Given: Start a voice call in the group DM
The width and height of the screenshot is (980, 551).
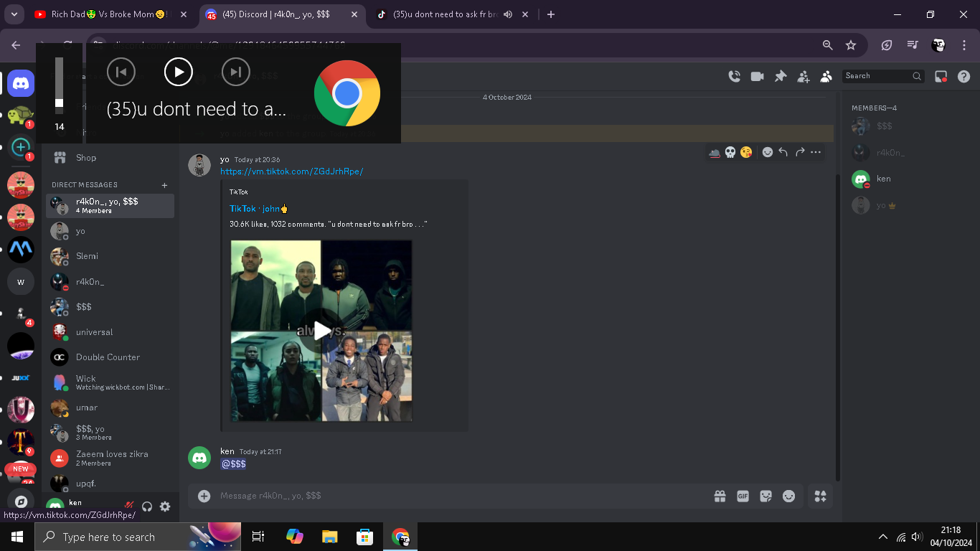Looking at the screenshot, I should pyautogui.click(x=734, y=76).
